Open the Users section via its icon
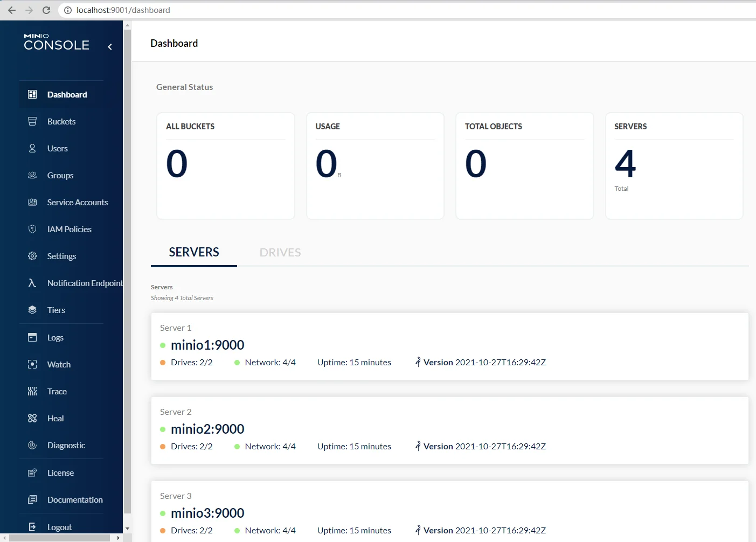The image size is (756, 542). 32,148
